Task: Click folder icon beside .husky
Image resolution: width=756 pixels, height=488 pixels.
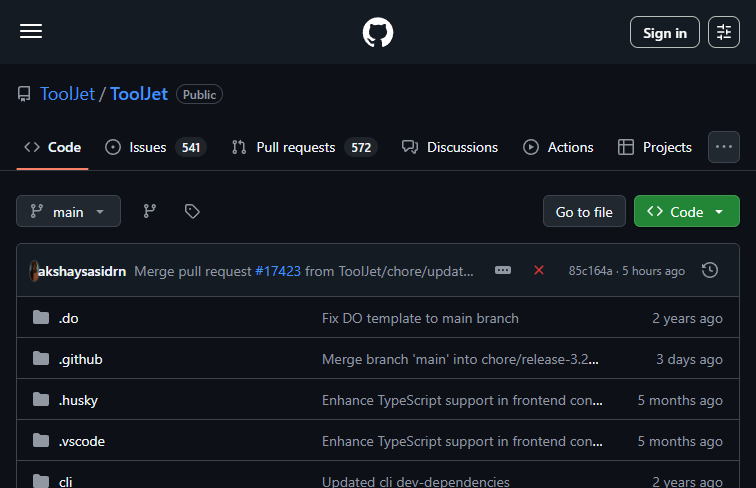Action: (x=41, y=399)
